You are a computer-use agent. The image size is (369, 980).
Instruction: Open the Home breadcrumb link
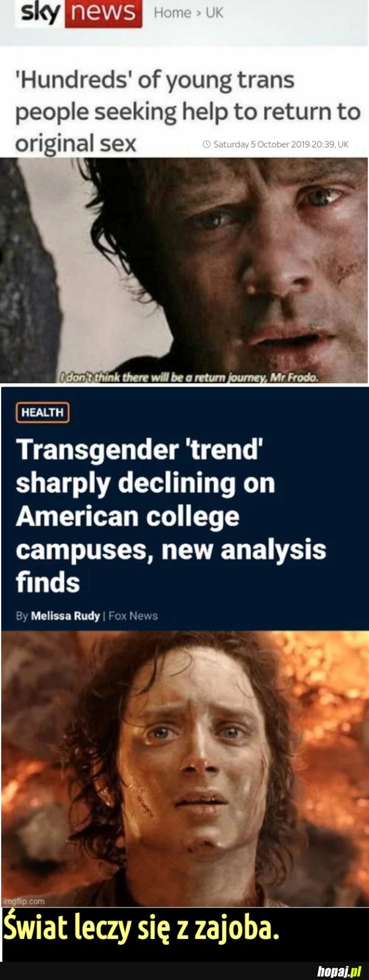(x=172, y=13)
